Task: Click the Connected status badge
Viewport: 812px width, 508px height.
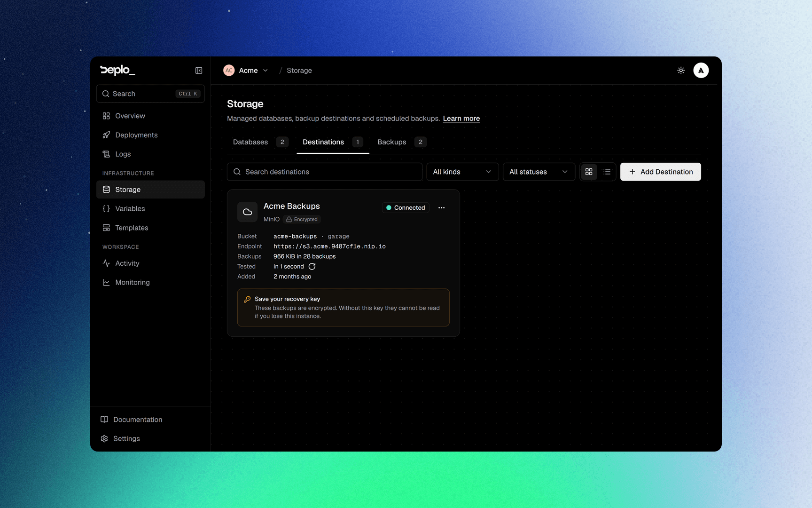Action: tap(406, 208)
